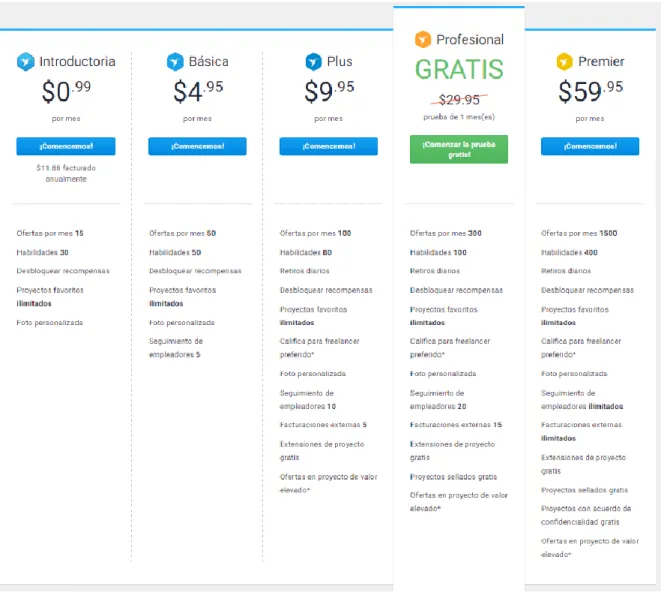Click the orange Profesional plan icon
Image resolution: width=661 pixels, height=593 pixels.
[423, 40]
